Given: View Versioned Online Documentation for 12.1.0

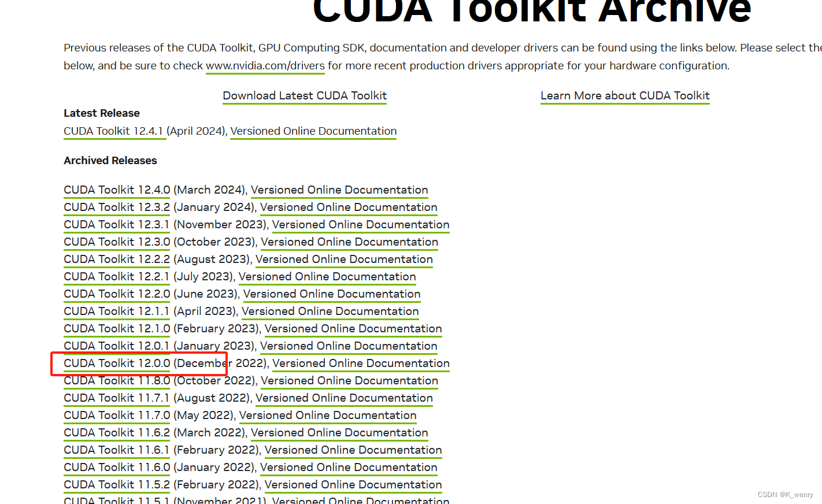Looking at the screenshot, I should [x=353, y=329].
